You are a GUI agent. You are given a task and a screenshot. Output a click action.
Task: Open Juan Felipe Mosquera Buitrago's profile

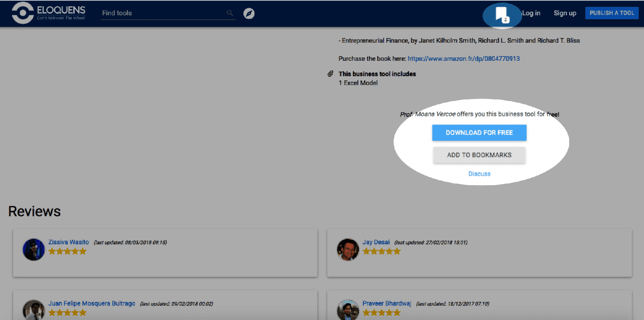(x=92, y=303)
